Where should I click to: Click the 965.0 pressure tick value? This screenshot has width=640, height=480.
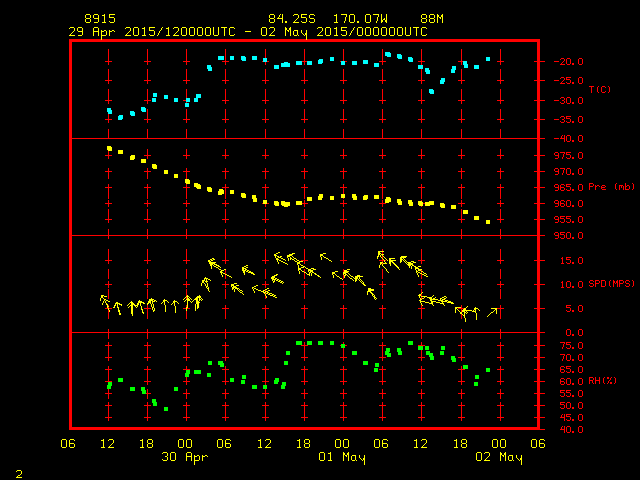569,187
